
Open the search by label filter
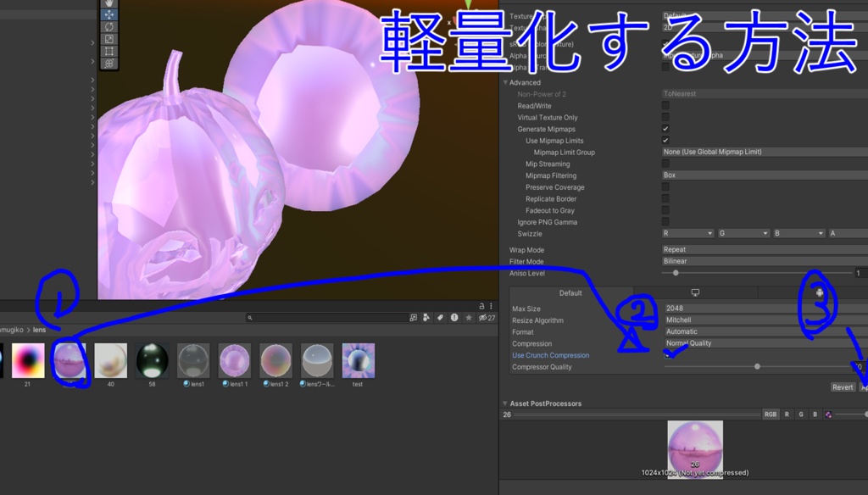pyautogui.click(x=440, y=318)
